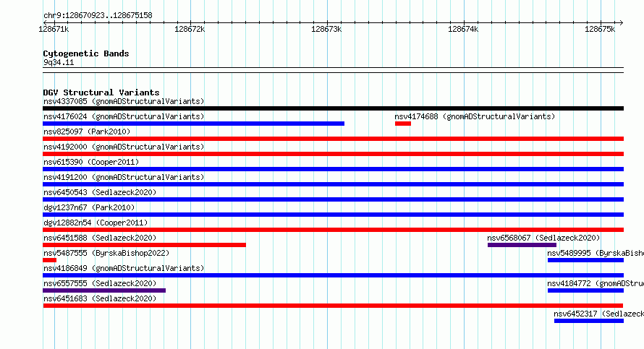This screenshot has height=349, width=644.
Task: Open the nsv615390 (Cooper2011) label
Action: point(91,162)
